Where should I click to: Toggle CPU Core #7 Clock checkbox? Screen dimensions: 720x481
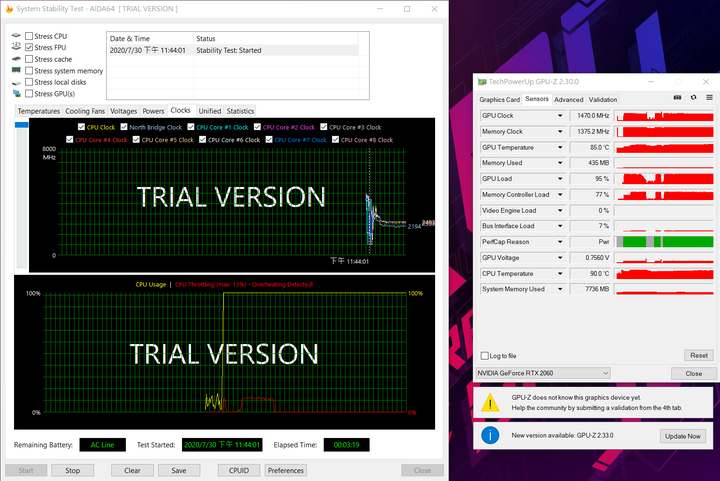pos(269,140)
